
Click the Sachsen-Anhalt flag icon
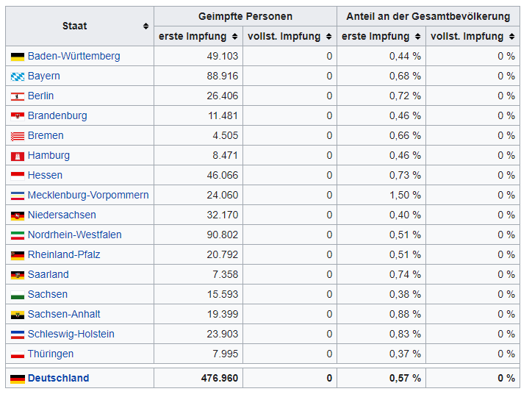(x=18, y=315)
